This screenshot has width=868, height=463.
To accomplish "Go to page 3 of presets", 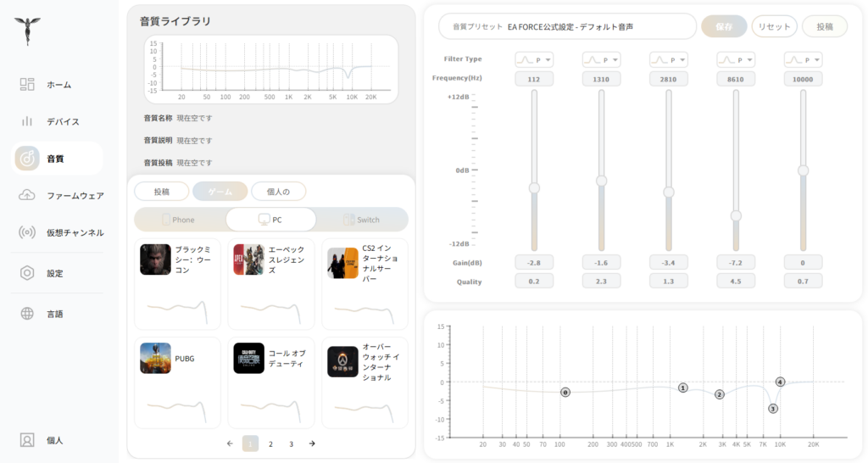I will pyautogui.click(x=292, y=443).
